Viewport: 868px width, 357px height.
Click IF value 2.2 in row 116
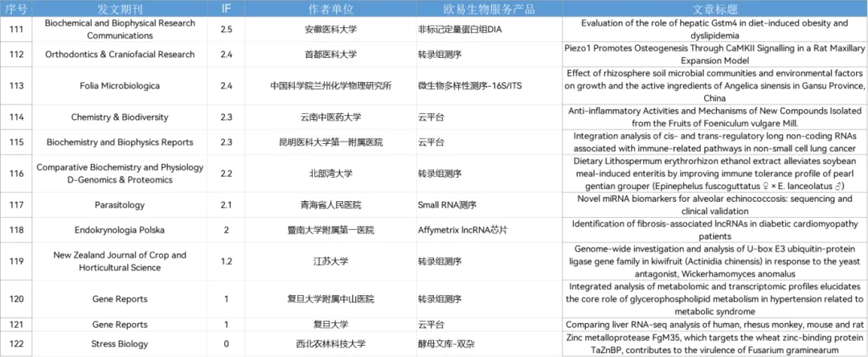coord(226,174)
